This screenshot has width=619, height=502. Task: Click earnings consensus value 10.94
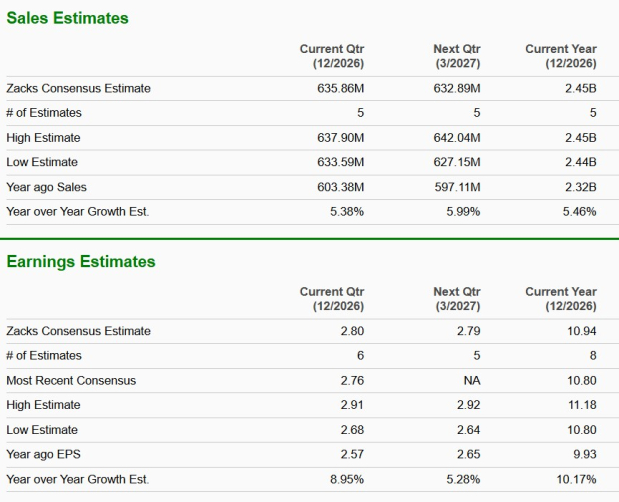click(x=582, y=331)
